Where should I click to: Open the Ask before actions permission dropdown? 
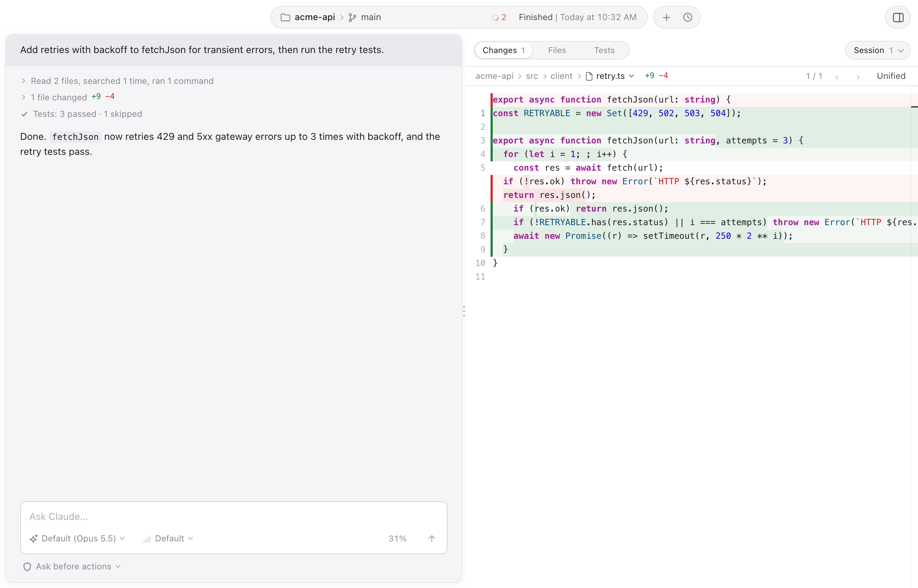click(72, 566)
